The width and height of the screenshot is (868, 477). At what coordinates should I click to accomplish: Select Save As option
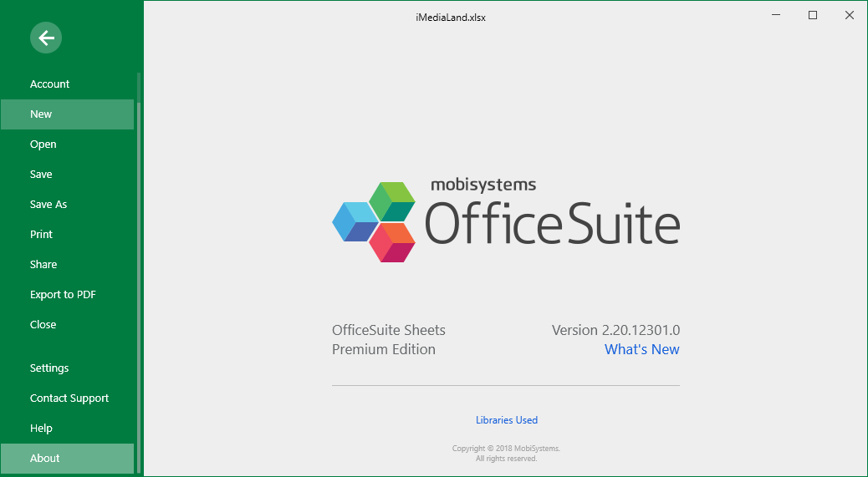pos(67,205)
